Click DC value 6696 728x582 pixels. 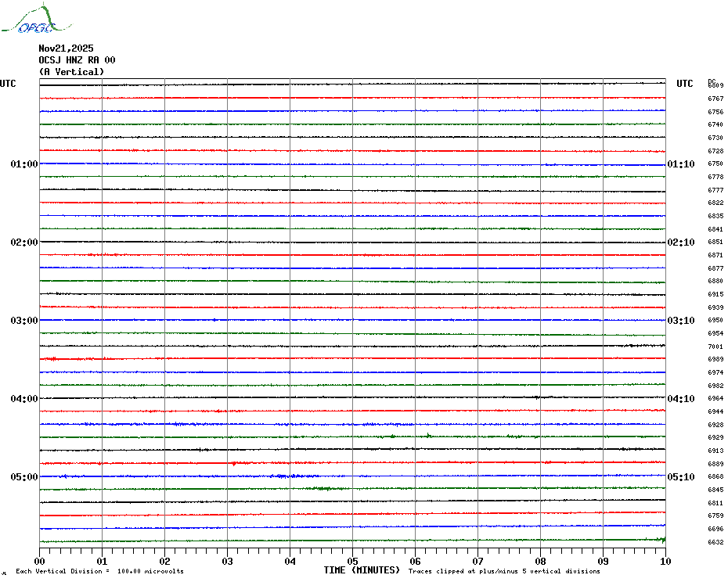click(715, 529)
